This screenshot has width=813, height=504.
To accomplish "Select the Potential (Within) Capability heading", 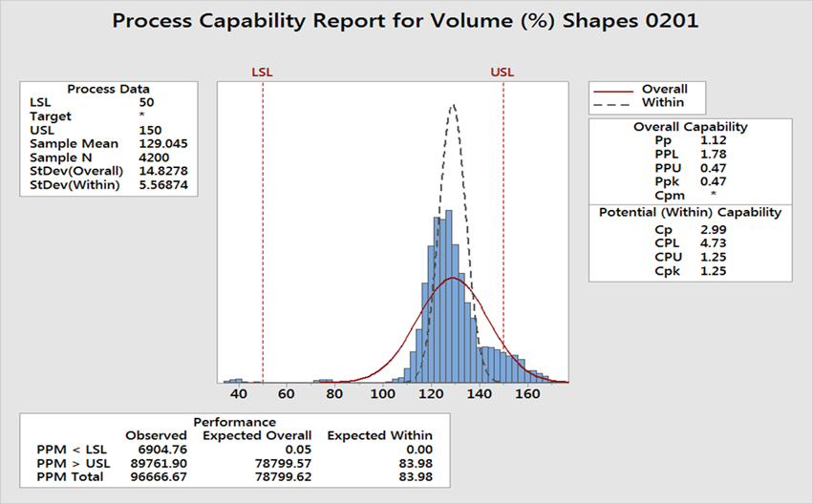I will tap(690, 212).
